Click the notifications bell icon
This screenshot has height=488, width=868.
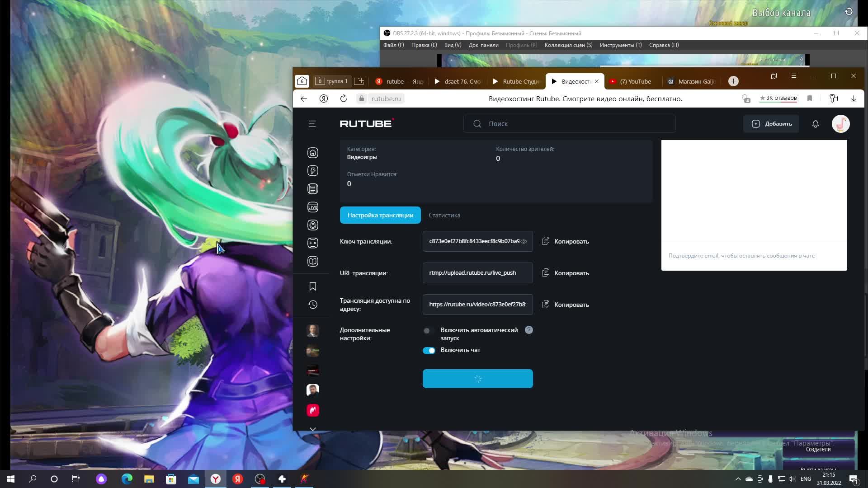(x=815, y=124)
